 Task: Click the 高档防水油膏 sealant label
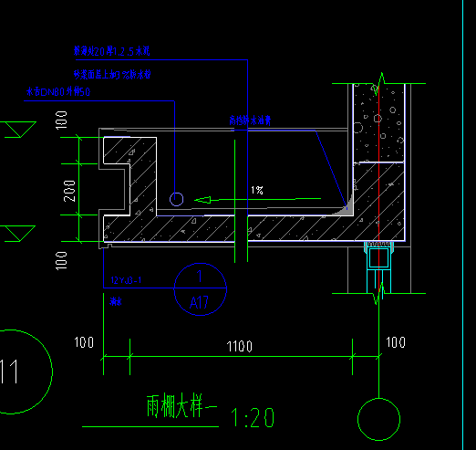[250, 120]
